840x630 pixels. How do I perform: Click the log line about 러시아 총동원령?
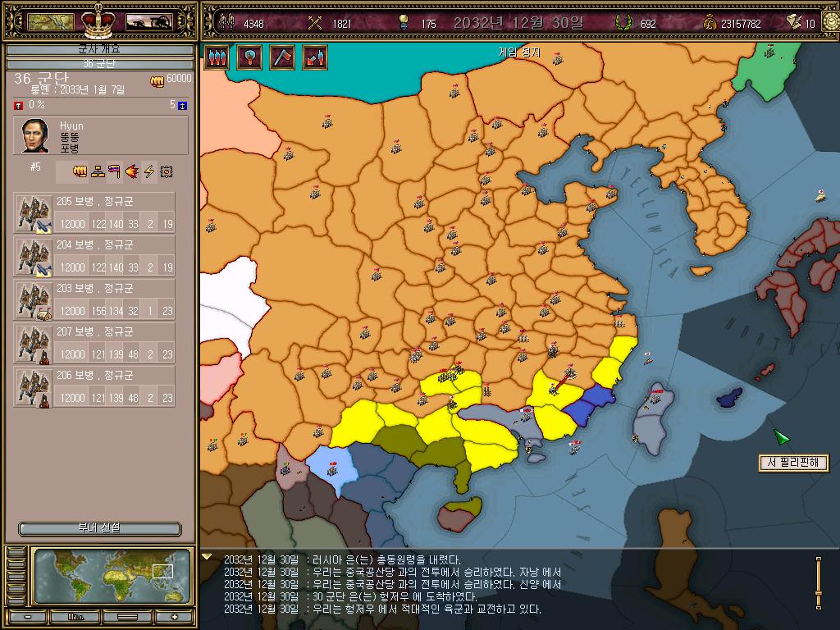[x=342, y=559]
